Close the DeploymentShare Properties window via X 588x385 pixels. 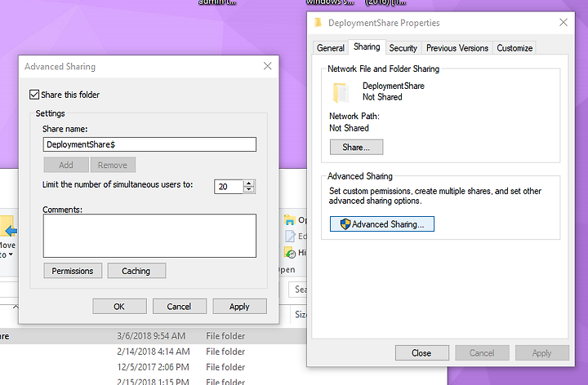[563, 23]
